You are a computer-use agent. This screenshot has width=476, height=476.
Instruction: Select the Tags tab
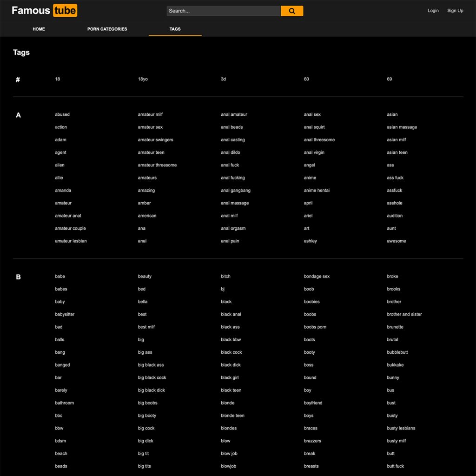[175, 29]
